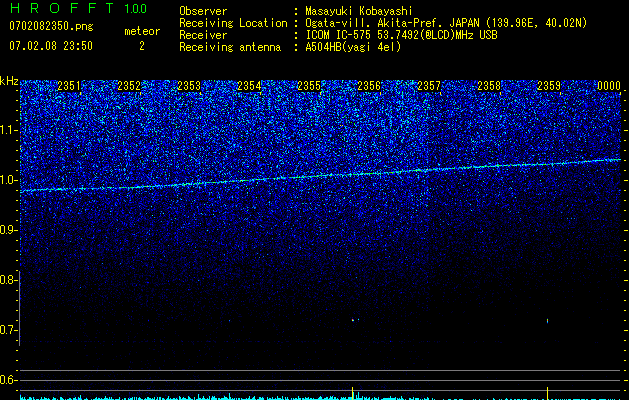Click the 1.0 frequency axis label
This screenshot has height=400, width=629.
coord(8,180)
